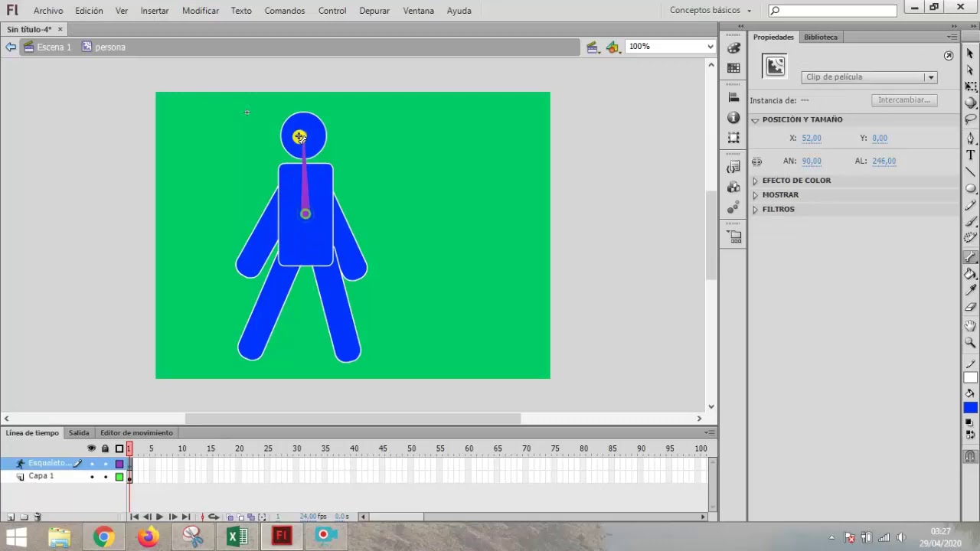Select the Brush tool
Image resolution: width=980 pixels, height=551 pixels.
point(970,222)
